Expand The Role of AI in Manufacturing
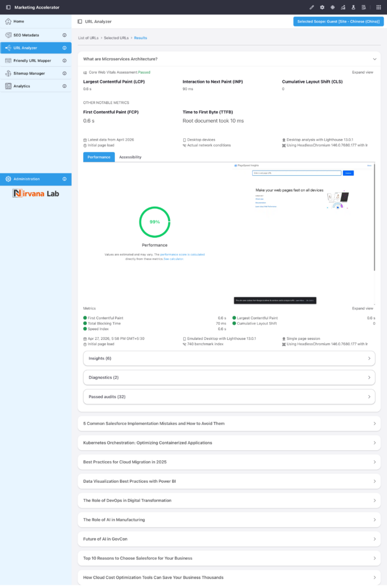Screen dimensions: 387x588 229,520
